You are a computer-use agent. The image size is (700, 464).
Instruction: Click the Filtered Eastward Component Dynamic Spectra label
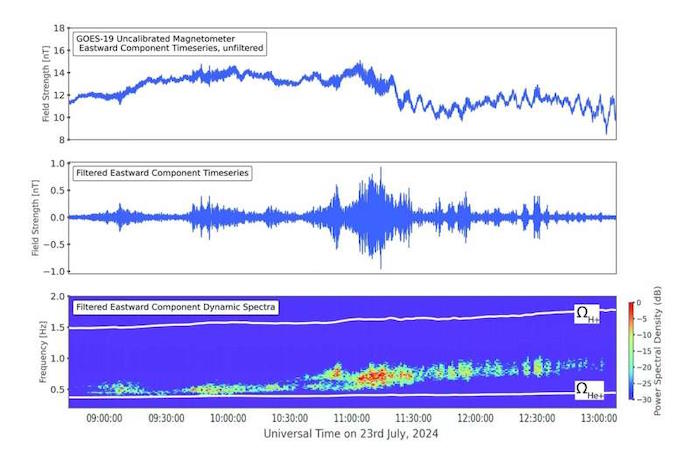coord(176,307)
